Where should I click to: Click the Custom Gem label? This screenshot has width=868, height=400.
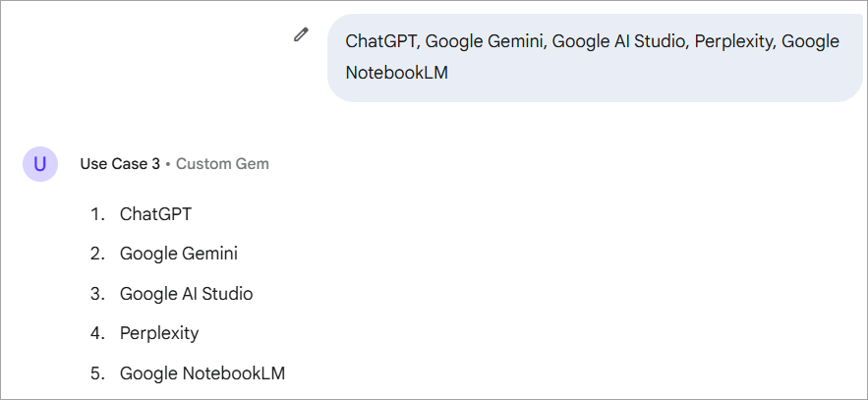point(222,164)
